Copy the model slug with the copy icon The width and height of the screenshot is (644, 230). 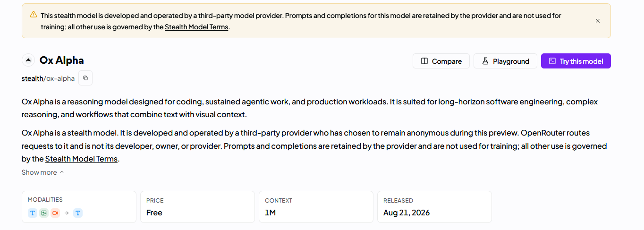pos(85,78)
